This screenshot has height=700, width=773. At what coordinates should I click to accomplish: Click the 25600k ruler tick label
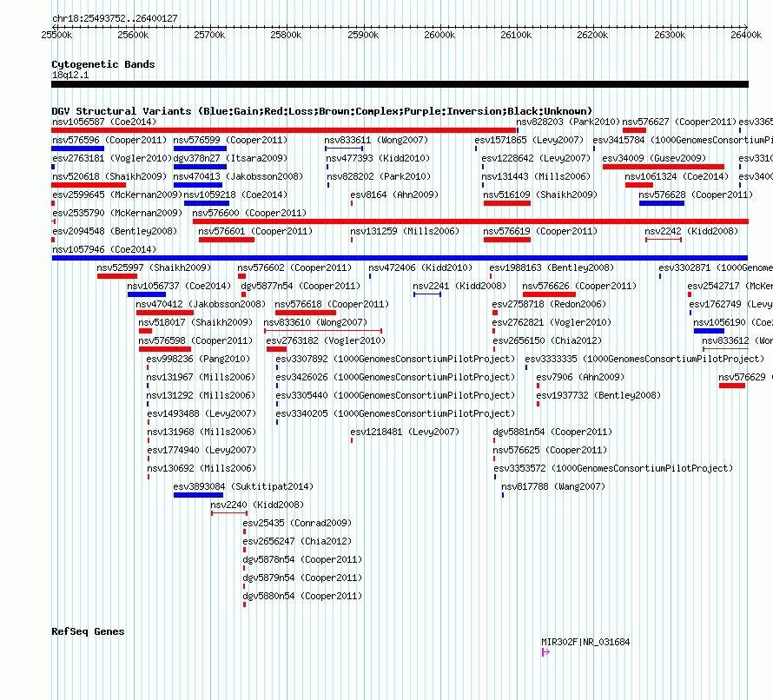click(x=133, y=35)
